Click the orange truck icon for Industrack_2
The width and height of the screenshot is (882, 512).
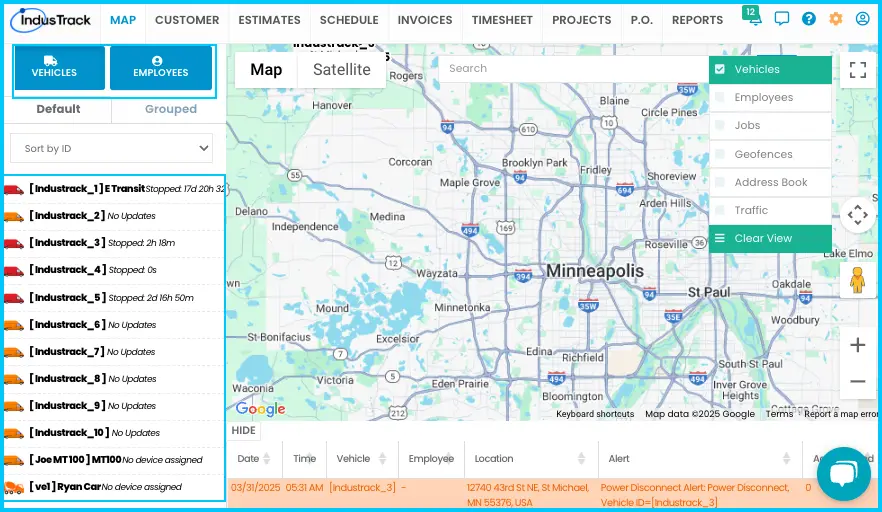(14, 217)
